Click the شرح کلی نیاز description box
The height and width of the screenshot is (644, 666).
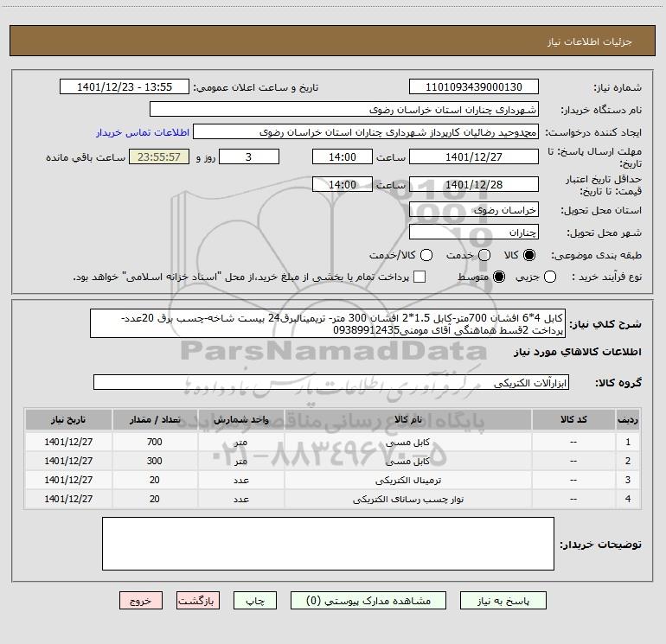pos(328,323)
